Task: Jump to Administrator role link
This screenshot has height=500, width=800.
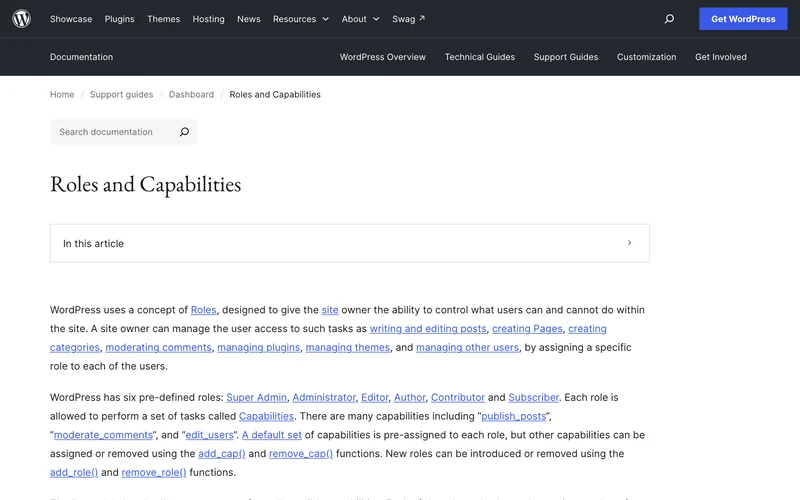Action: pos(323,397)
